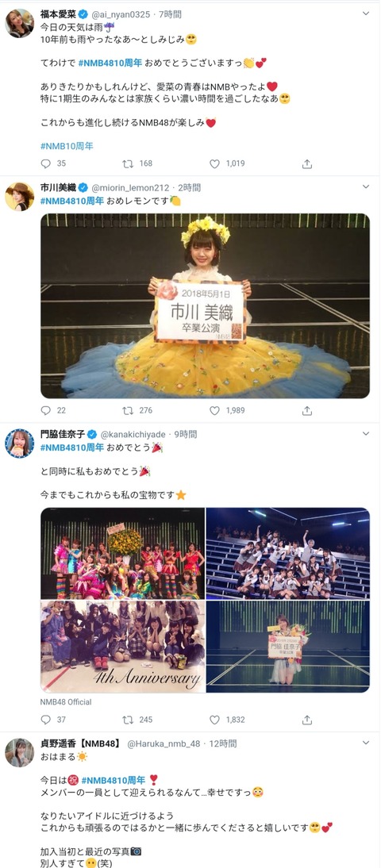Like 福本愛菜's tweet with 1,019 likes

coord(214,164)
